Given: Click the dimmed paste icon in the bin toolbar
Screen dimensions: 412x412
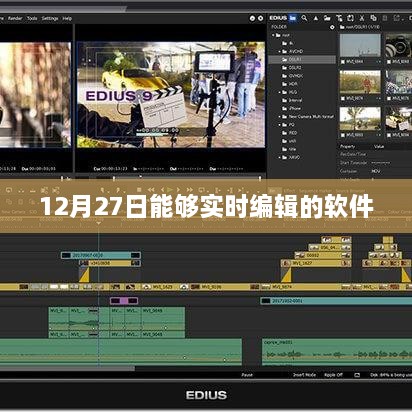Looking at the screenshot, I should click(385, 18).
